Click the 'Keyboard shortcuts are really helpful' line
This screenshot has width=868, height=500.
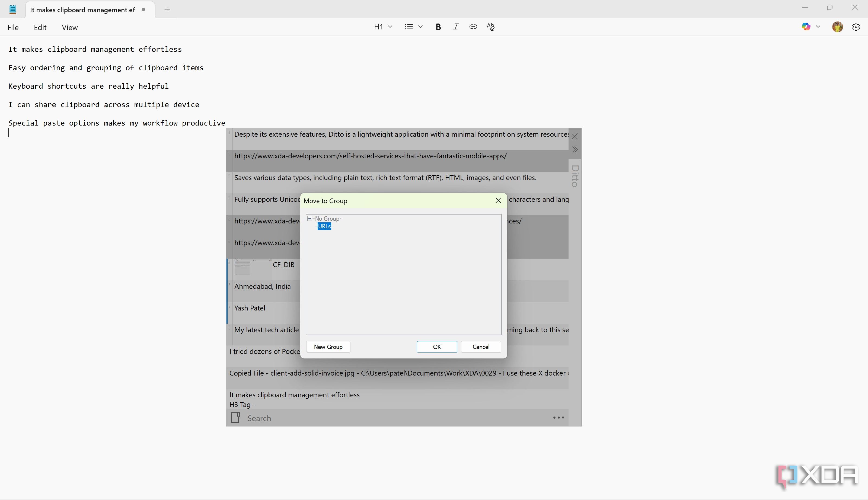[89, 86]
